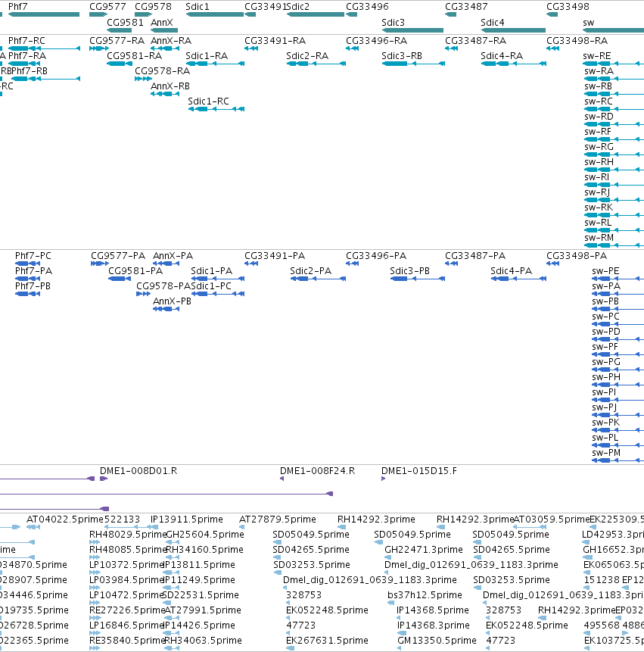Select transcript Sdic2-RA
644x652 pixels.
point(316,64)
